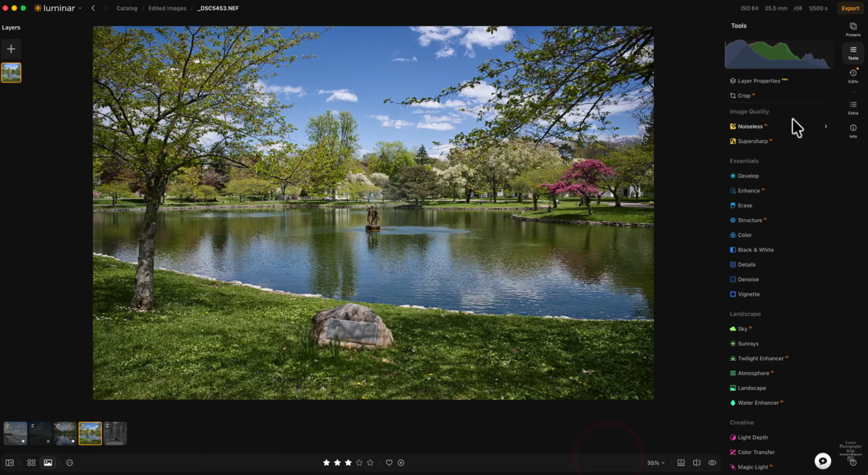Open the Magic Light tool

(x=751, y=467)
